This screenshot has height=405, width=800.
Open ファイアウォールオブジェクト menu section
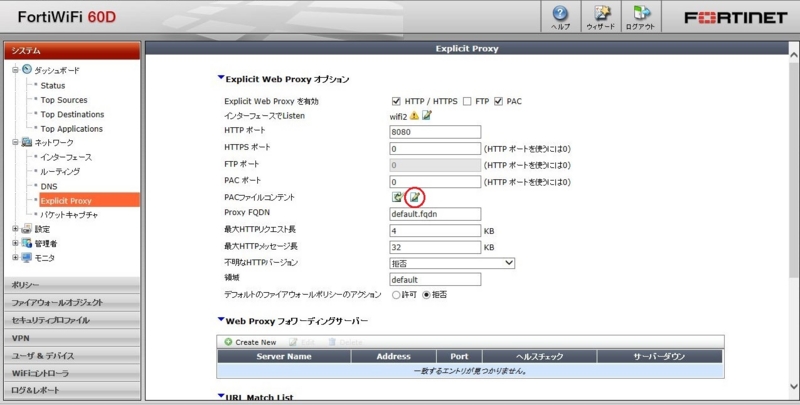click(x=72, y=302)
